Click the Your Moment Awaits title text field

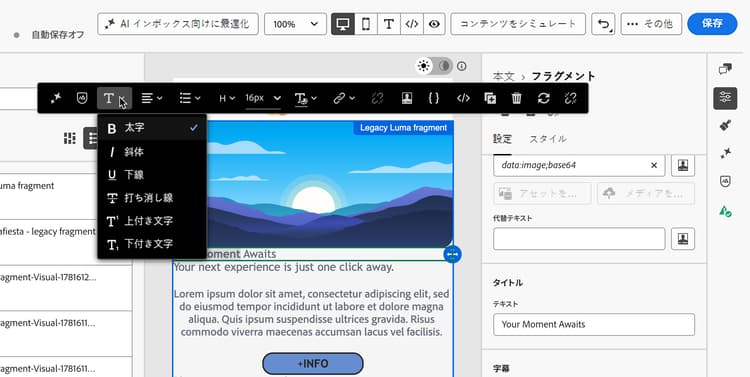[x=594, y=324]
